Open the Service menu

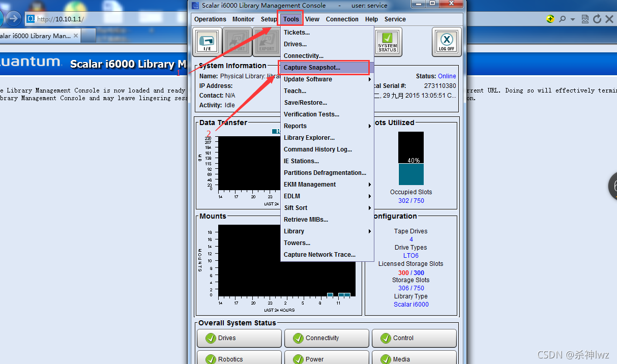pyautogui.click(x=395, y=19)
